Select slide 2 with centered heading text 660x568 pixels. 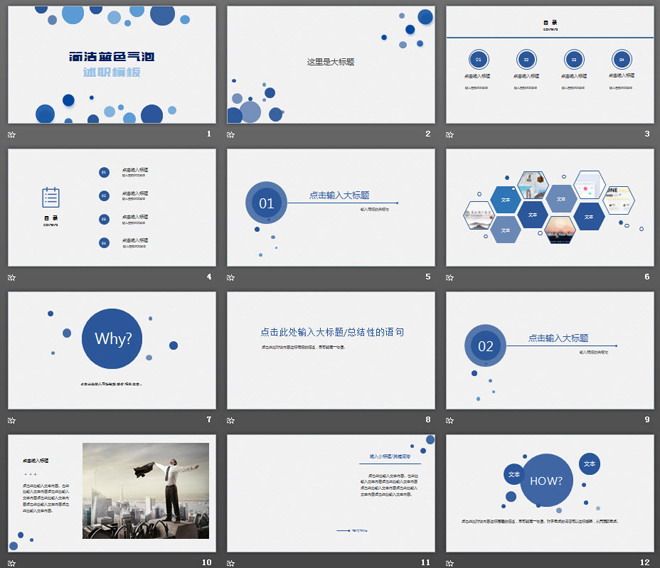coord(331,64)
